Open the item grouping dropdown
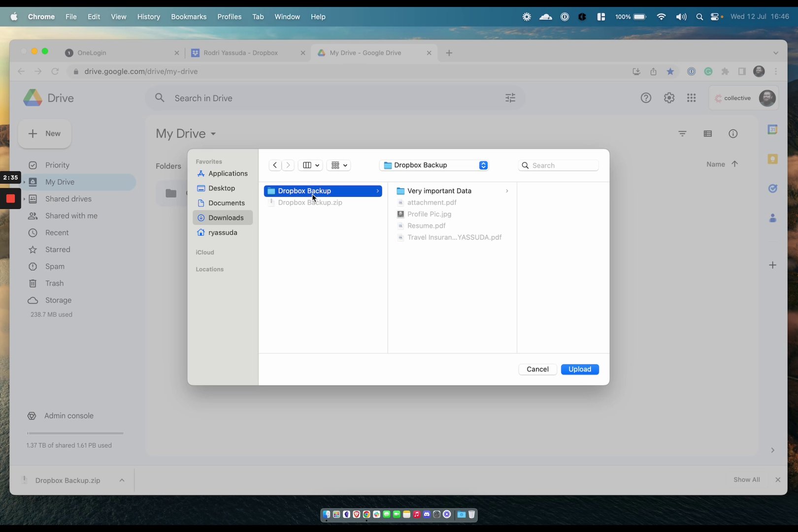This screenshot has width=798, height=532. pos(339,165)
